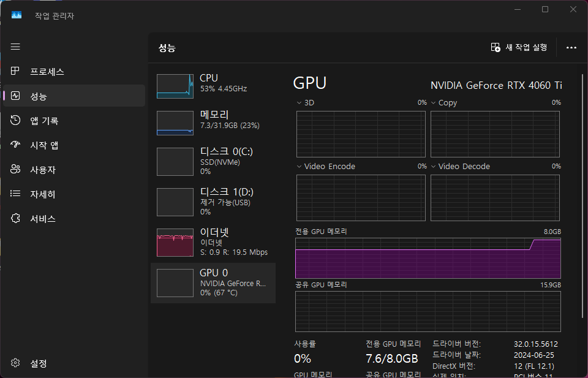Select 디스크 0(C:) SSD entry
This screenshot has height=378, width=588.
click(213, 162)
